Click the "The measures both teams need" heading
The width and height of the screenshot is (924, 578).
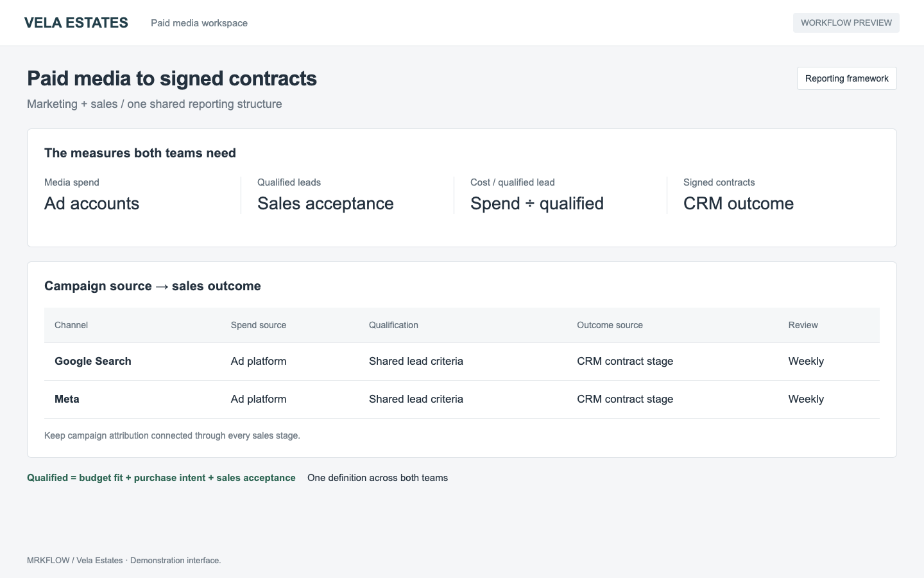point(140,153)
